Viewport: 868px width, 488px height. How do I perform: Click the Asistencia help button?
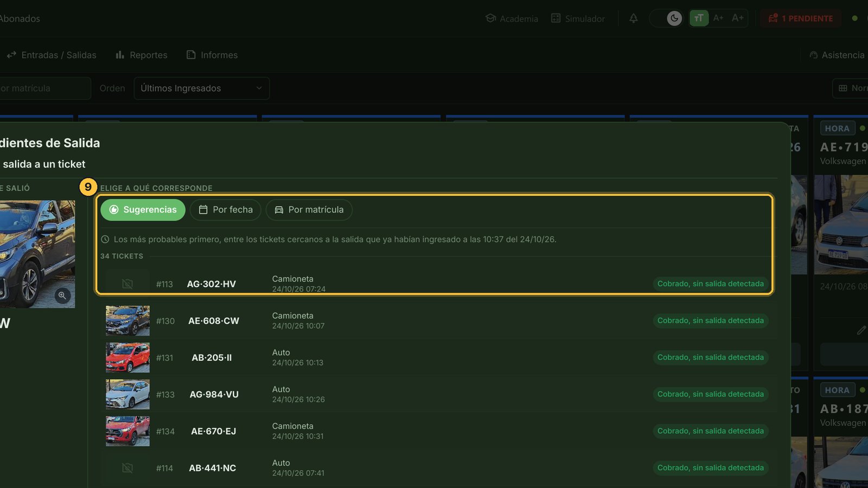[838, 55]
